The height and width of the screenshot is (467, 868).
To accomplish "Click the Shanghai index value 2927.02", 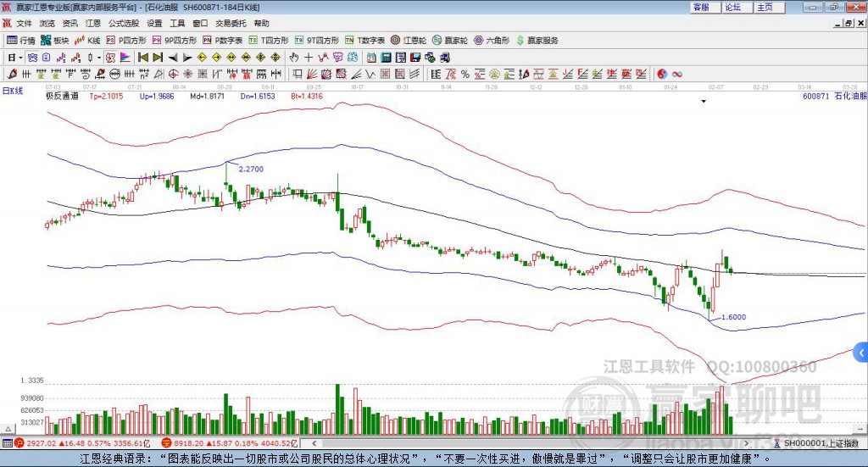I will click(x=41, y=443).
